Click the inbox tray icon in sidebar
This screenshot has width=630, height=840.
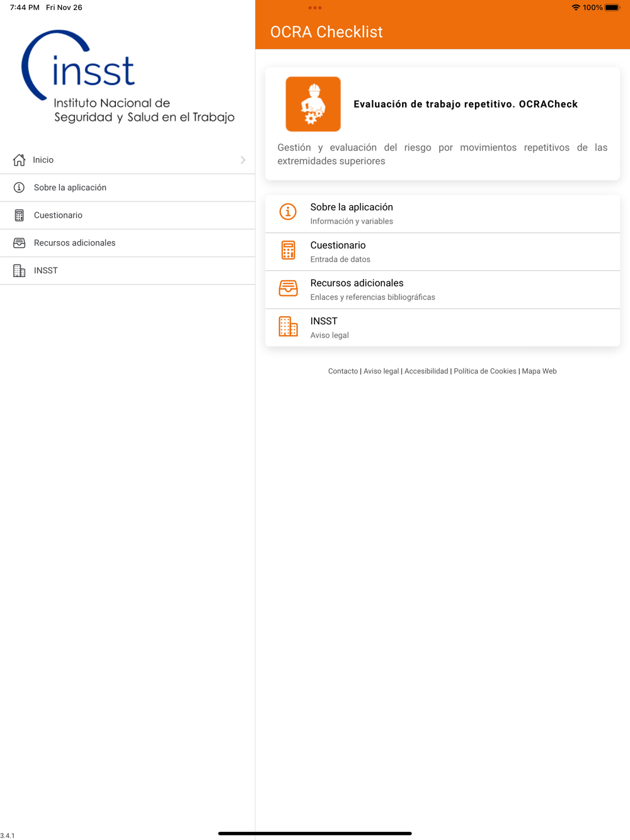click(19, 243)
